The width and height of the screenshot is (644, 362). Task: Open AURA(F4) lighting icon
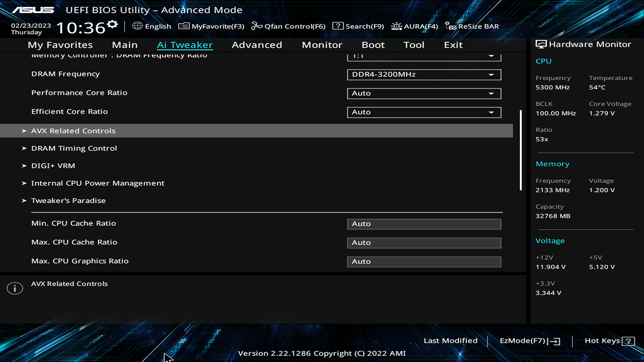point(396,26)
